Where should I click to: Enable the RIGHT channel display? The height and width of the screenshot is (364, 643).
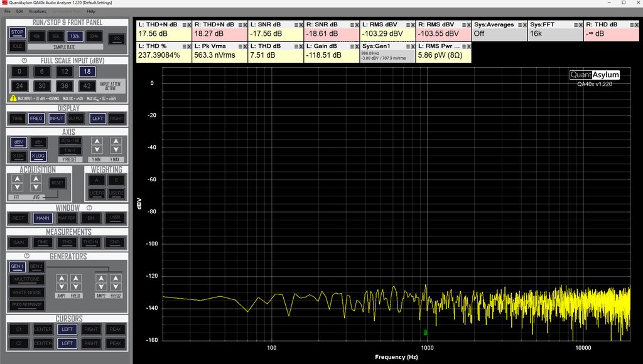(x=116, y=119)
